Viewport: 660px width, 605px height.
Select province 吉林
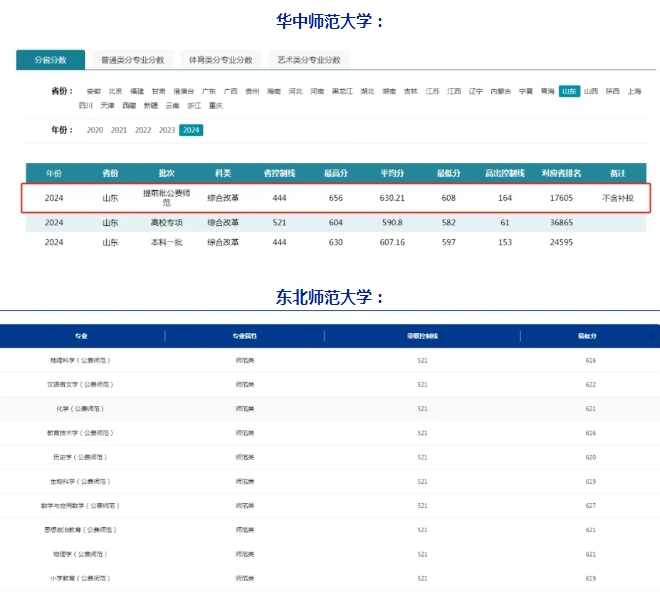click(411, 91)
